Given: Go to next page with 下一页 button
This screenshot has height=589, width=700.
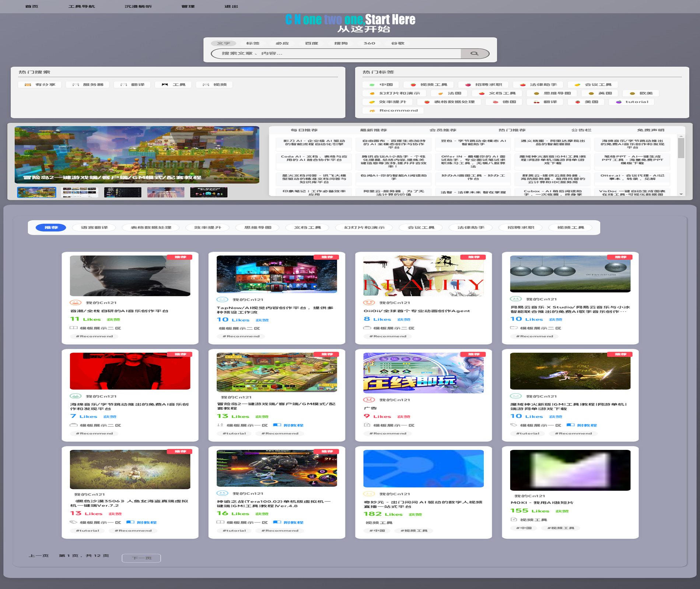Looking at the screenshot, I should 141,558.
